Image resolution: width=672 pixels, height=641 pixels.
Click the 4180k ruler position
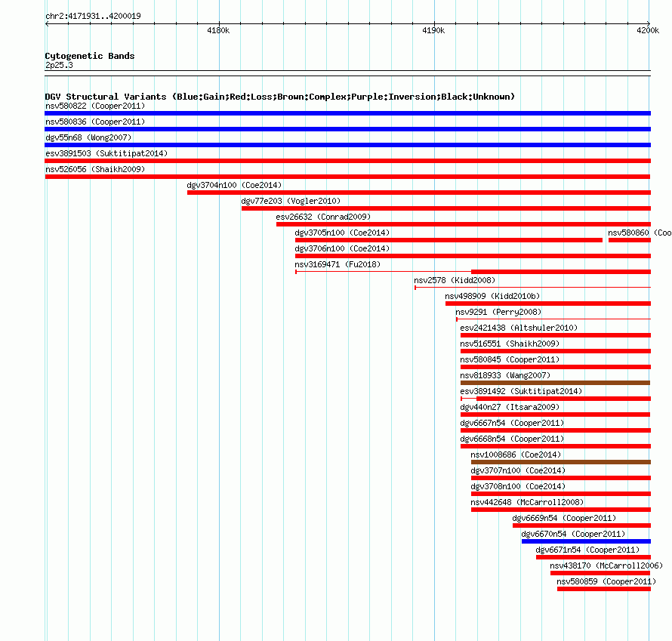tap(218, 30)
